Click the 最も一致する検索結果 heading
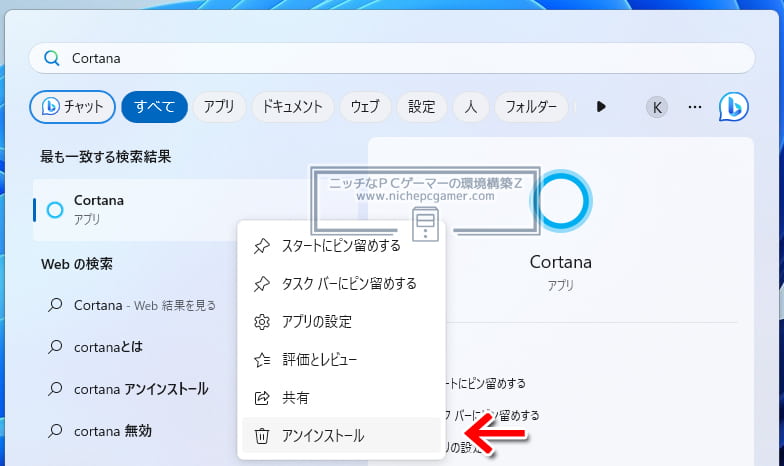 106,157
